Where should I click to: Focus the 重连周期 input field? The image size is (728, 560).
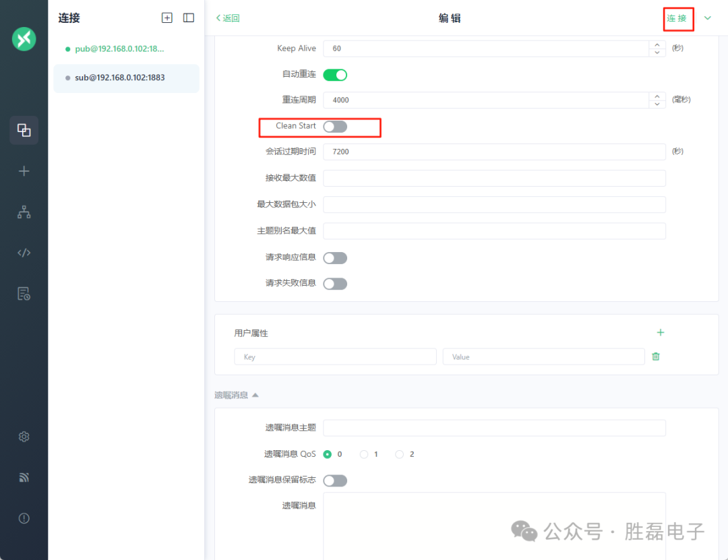click(485, 100)
